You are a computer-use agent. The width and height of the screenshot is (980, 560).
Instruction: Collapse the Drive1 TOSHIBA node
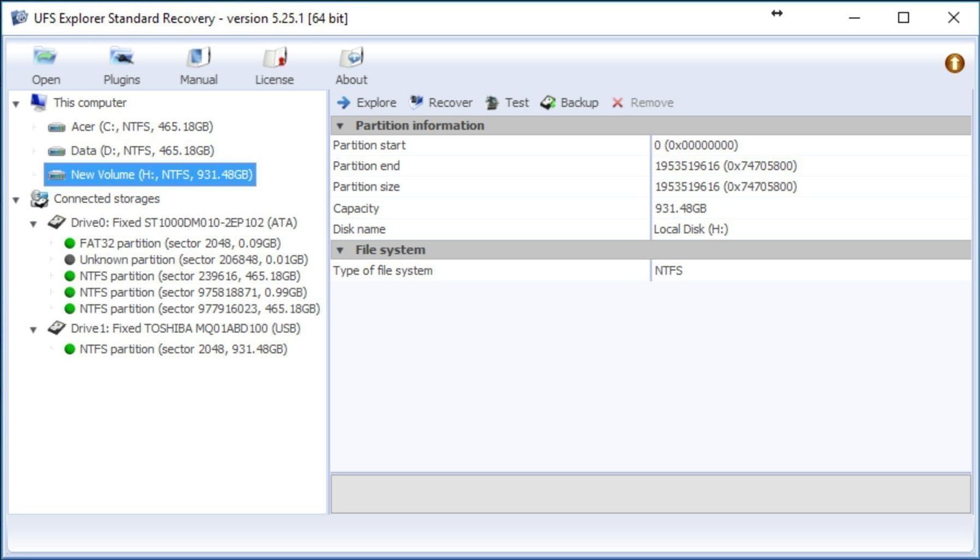click(34, 329)
